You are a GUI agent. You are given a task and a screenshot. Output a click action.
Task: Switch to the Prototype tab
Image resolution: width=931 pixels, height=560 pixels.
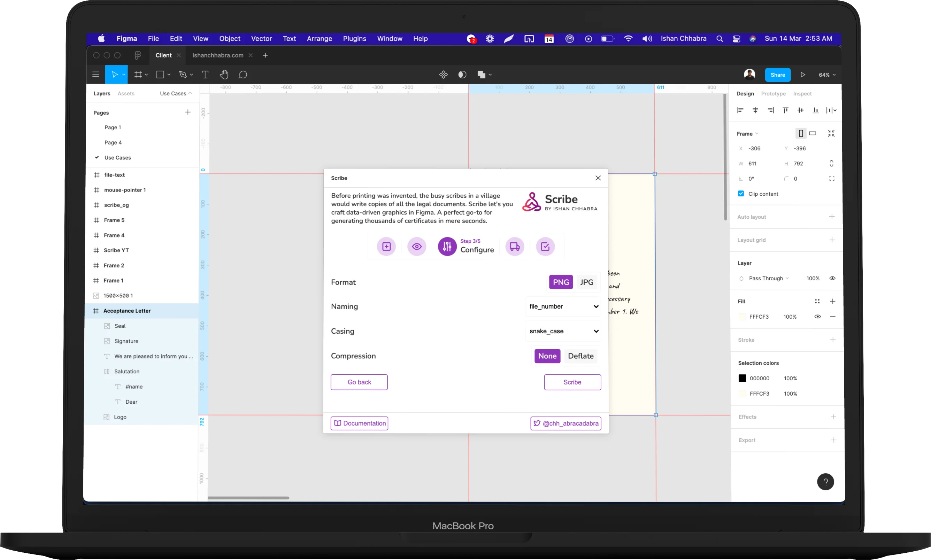click(x=773, y=94)
